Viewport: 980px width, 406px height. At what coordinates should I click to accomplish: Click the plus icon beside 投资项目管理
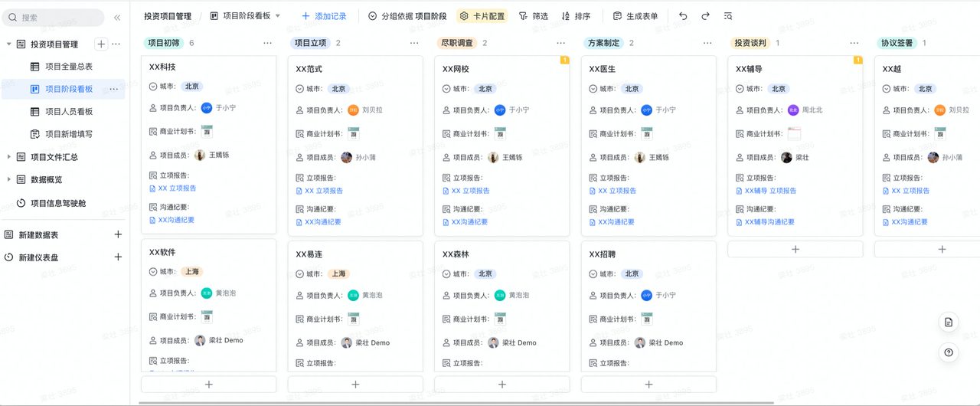(101, 44)
